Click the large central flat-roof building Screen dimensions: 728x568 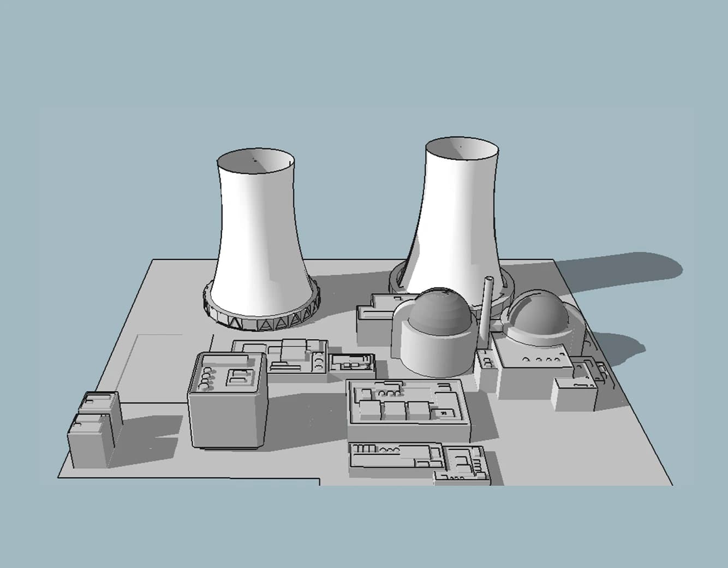[x=407, y=410]
